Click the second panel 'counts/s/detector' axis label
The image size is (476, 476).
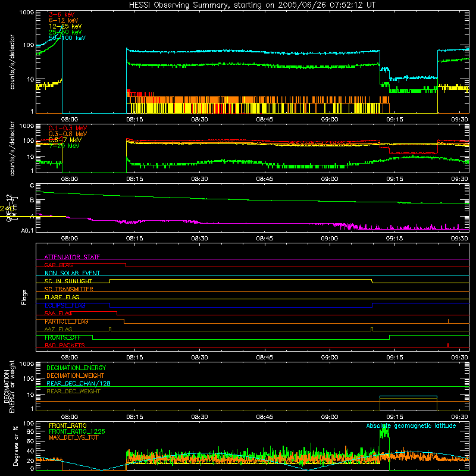pos(12,148)
